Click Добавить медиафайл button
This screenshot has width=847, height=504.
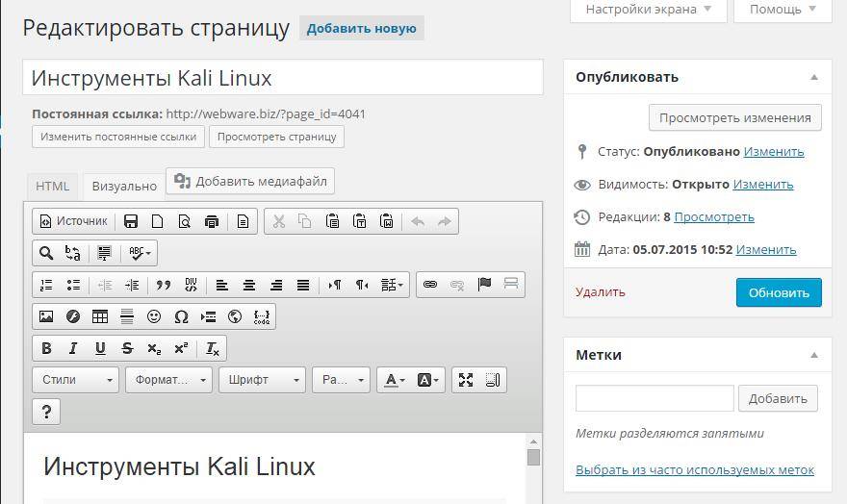pyautogui.click(x=250, y=182)
